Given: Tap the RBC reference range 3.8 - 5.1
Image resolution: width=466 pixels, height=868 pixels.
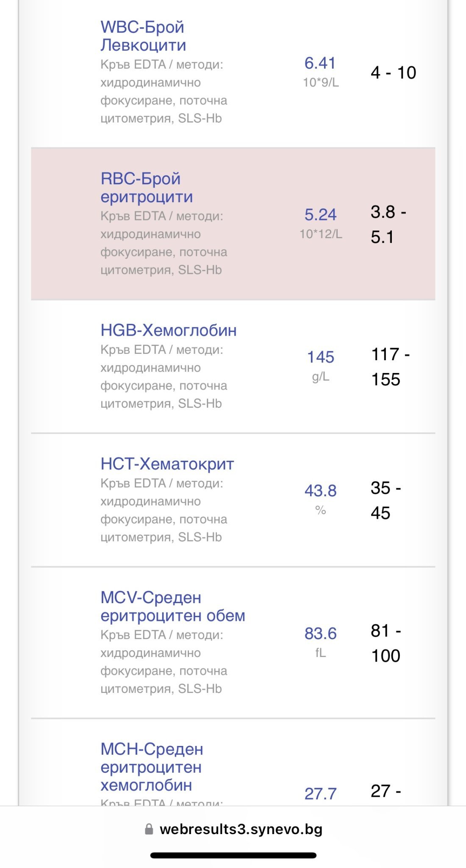Looking at the screenshot, I should click(388, 224).
